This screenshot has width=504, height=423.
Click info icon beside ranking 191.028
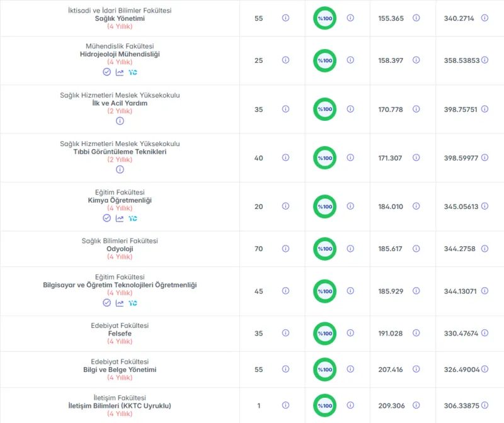coord(416,333)
